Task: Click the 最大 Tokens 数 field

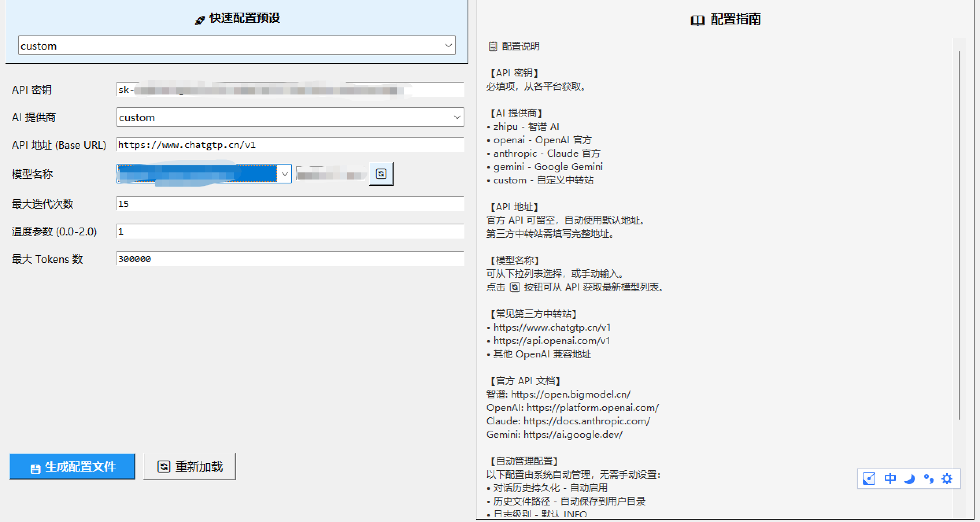Action: [x=290, y=259]
